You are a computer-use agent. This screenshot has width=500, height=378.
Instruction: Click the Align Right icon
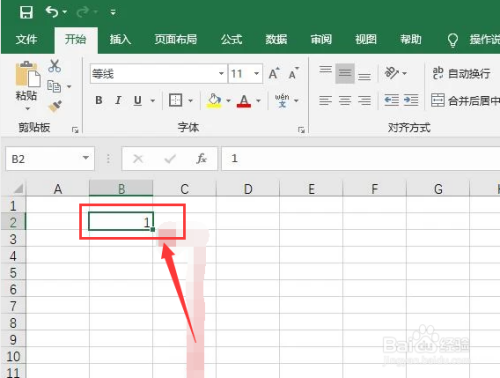(364, 100)
